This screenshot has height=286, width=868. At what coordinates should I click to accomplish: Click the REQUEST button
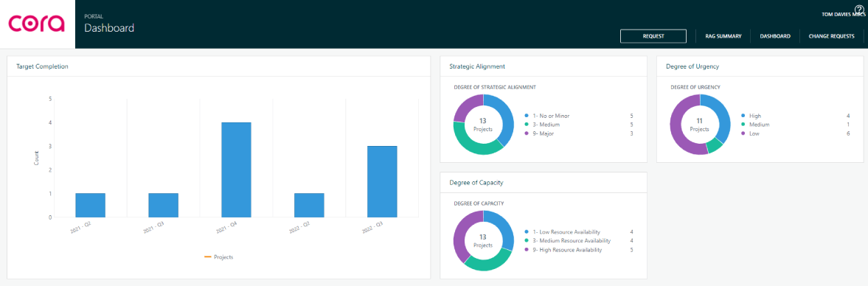coord(653,36)
